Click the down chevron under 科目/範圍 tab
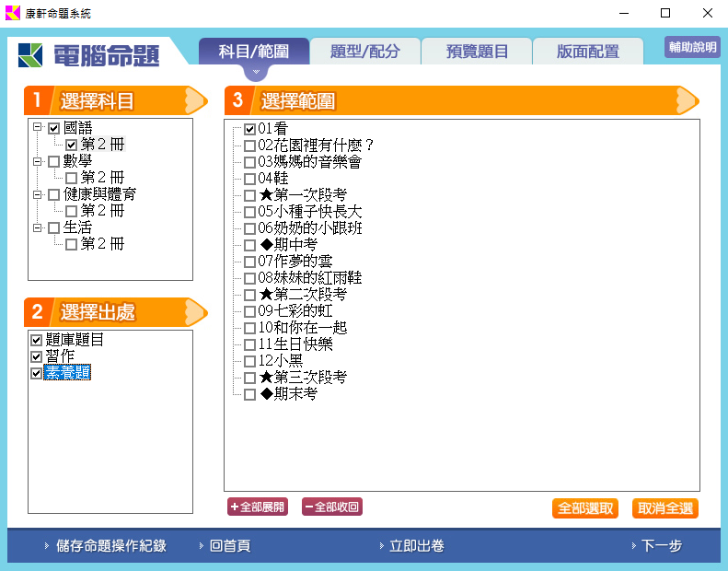Image resolution: width=728 pixels, height=571 pixels. 256,72
